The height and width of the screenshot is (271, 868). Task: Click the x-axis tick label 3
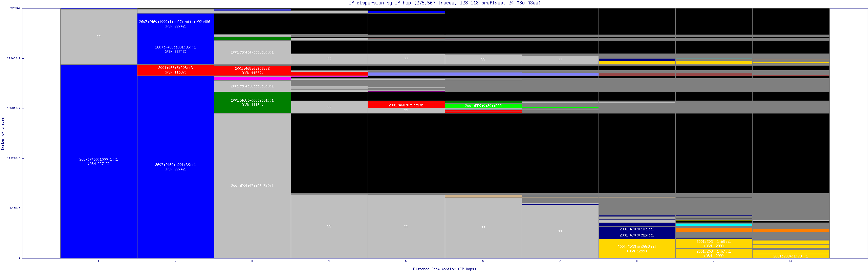click(252, 261)
